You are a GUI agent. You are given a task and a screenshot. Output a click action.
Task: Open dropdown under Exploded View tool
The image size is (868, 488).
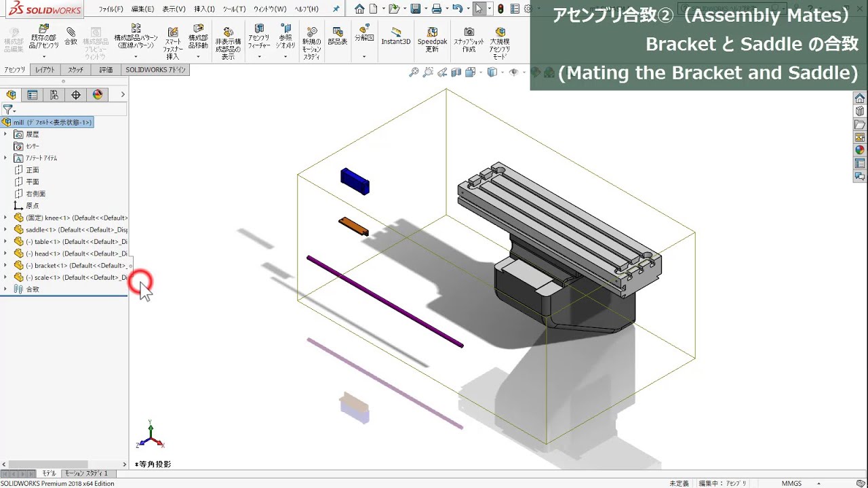pyautogui.click(x=365, y=56)
